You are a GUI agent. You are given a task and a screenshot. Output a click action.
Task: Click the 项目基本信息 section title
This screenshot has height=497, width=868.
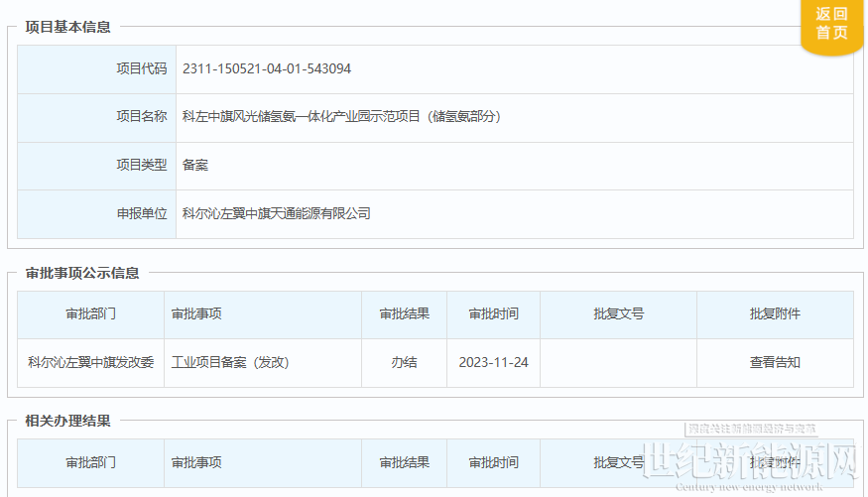[x=67, y=27]
